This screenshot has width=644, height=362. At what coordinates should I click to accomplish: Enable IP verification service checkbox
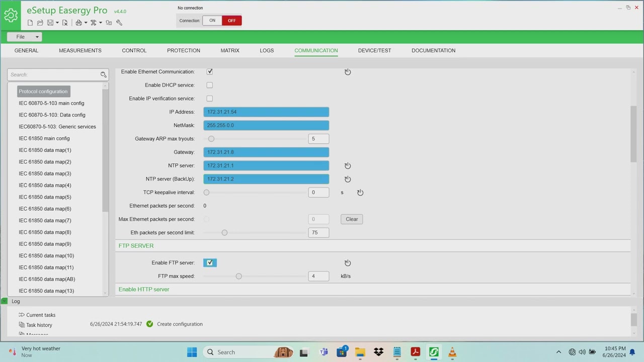(210, 99)
